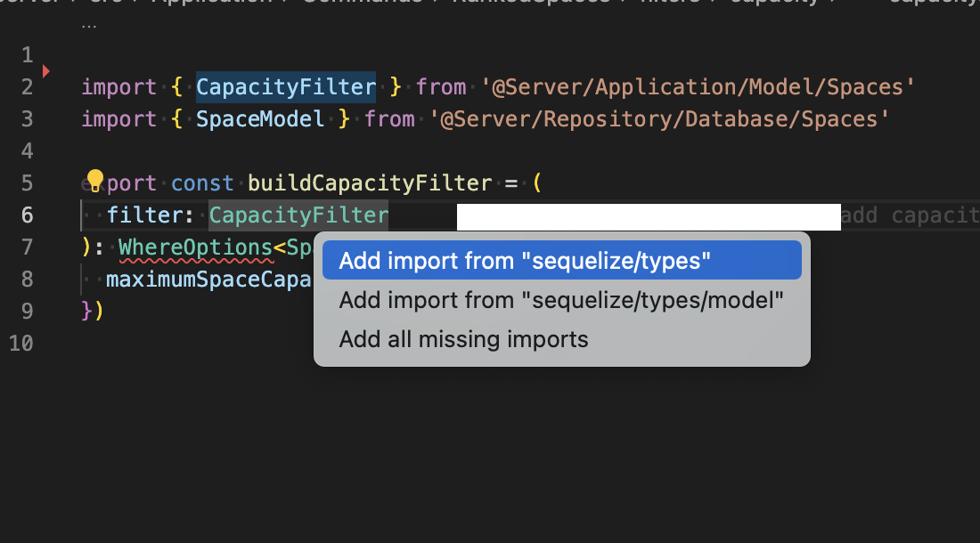Select the server breadcrumb entry
Viewport: 980px width, 543px height.
click(22, 4)
